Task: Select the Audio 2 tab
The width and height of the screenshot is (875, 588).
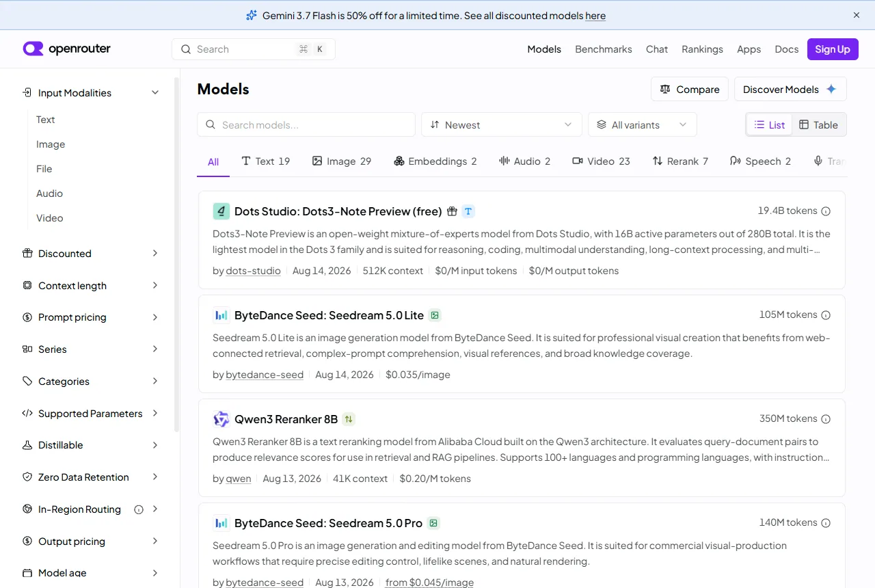Action: coord(525,161)
